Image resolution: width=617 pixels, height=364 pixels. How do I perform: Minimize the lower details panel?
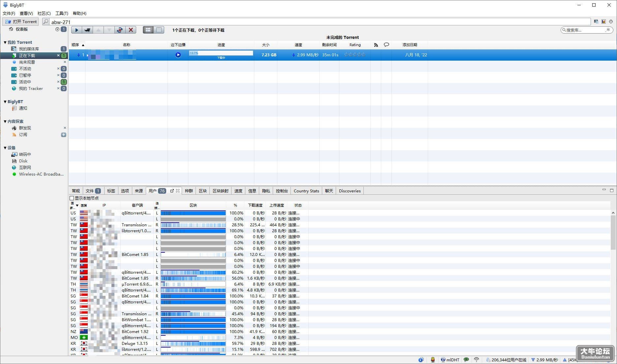coord(604,190)
